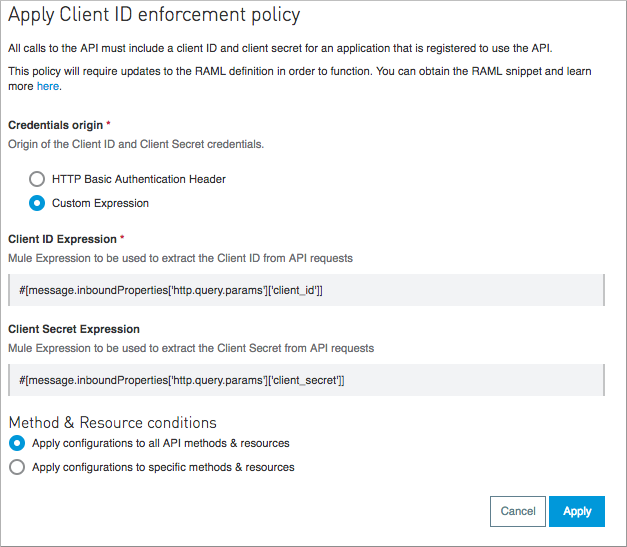The image size is (627, 547).
Task: Focus the Client Secret Expression text field
Action: click(306, 380)
